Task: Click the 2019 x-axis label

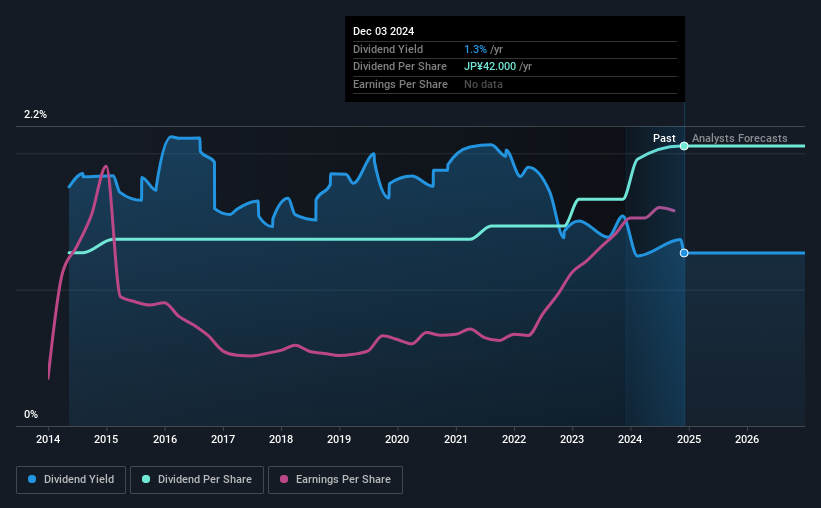Action: tap(339, 439)
